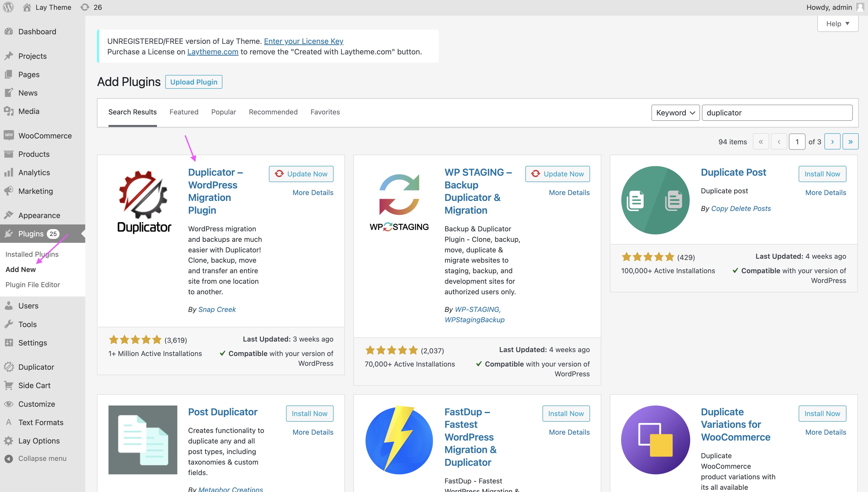Install the Post Duplicator plugin

tap(310, 413)
